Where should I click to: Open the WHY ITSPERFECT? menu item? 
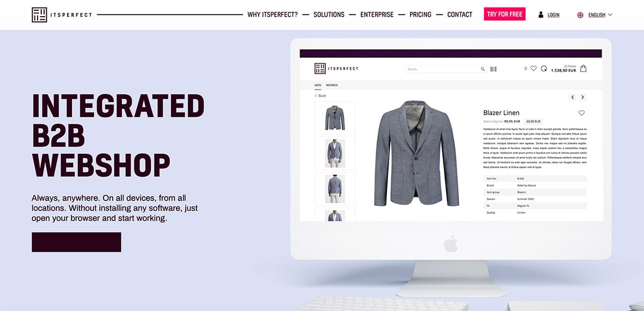point(273,14)
